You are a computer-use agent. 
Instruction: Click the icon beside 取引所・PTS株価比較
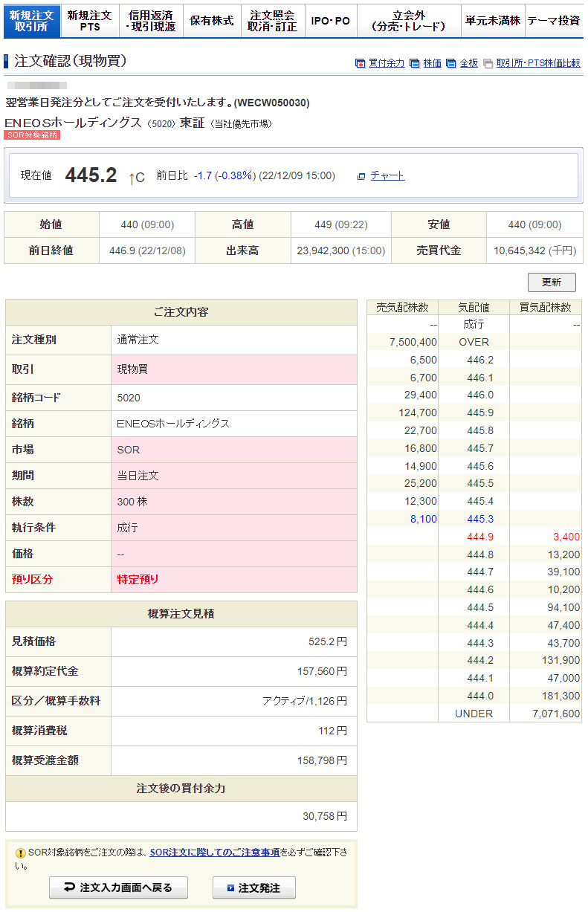pos(488,64)
